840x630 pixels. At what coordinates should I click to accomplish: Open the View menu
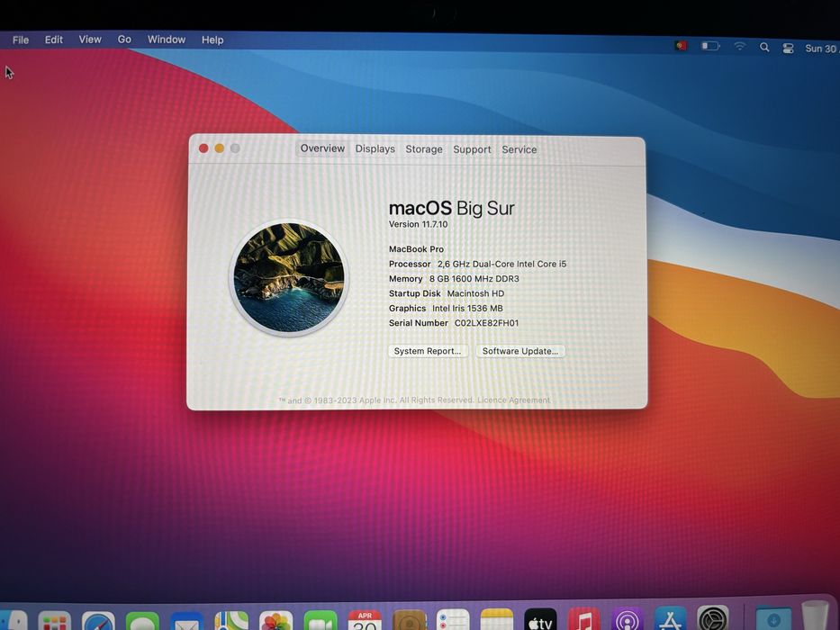90,40
